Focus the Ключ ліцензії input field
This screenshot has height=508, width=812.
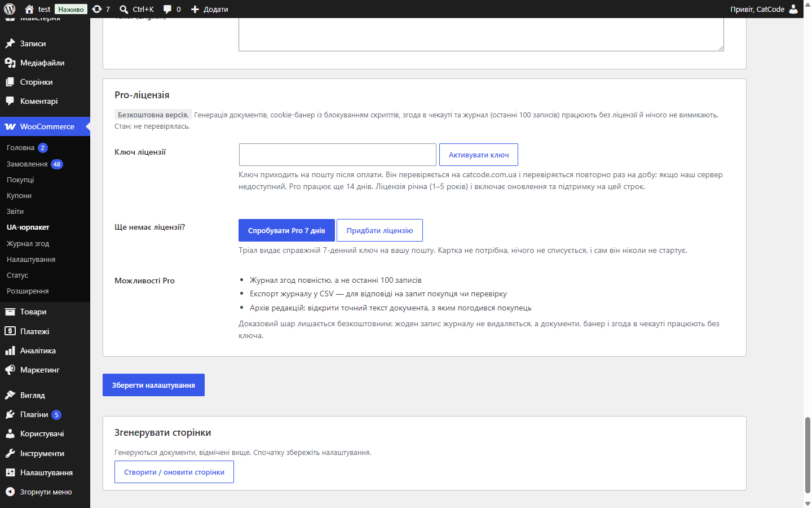point(338,155)
